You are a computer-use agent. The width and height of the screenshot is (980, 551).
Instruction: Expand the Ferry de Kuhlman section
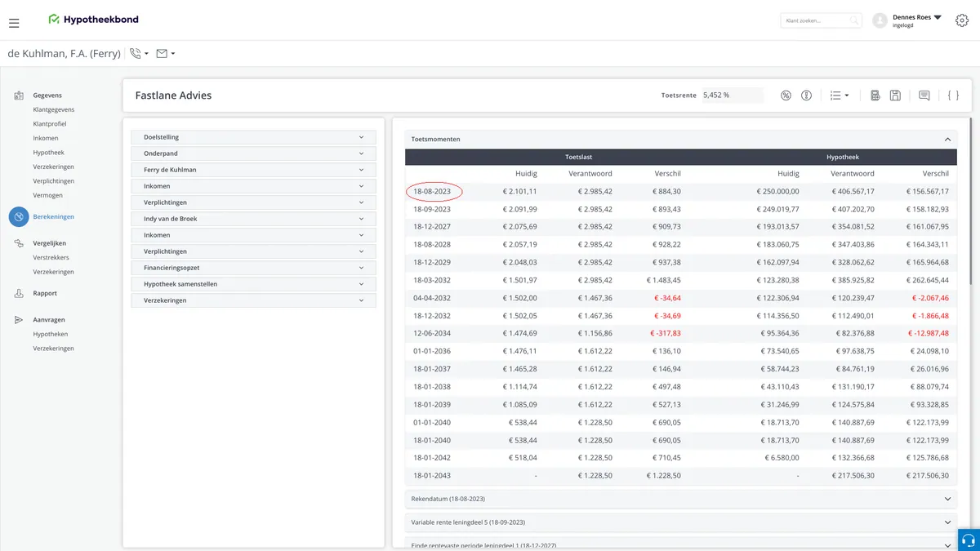(x=253, y=170)
